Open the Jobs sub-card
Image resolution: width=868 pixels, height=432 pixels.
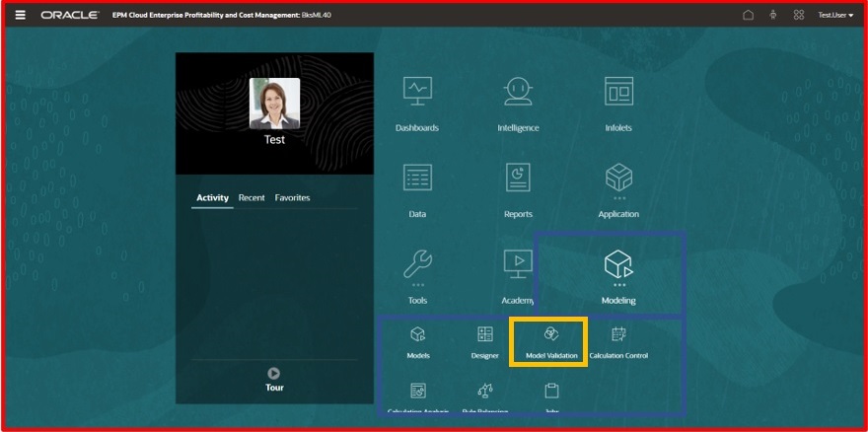click(x=551, y=398)
